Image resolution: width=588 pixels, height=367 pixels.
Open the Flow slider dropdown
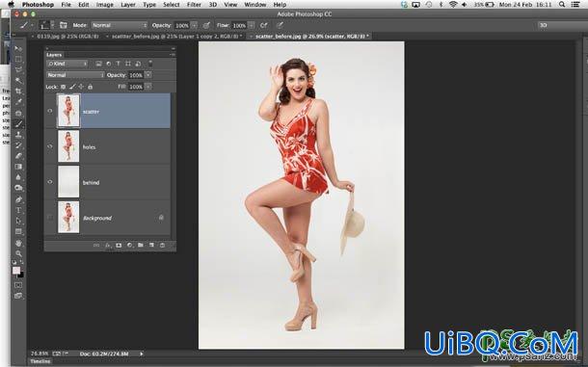(252, 25)
